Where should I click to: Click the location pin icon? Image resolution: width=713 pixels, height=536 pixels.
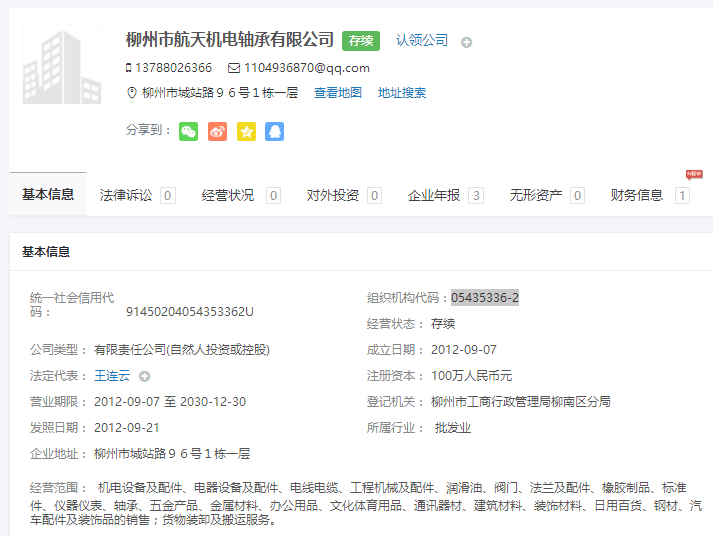131,93
